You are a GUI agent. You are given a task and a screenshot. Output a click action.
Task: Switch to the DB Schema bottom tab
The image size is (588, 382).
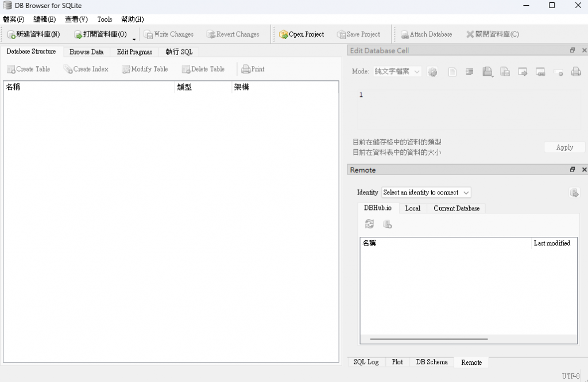432,362
